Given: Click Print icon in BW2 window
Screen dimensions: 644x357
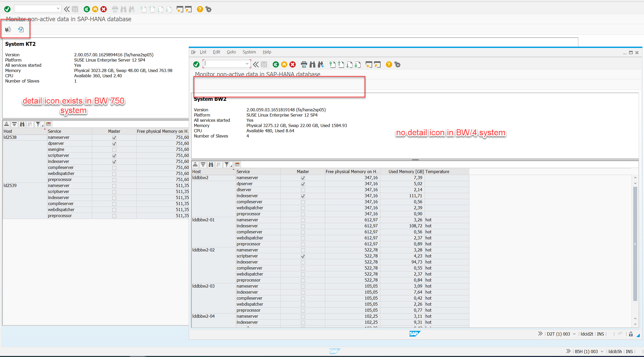Looking at the screenshot, I should [x=304, y=64].
